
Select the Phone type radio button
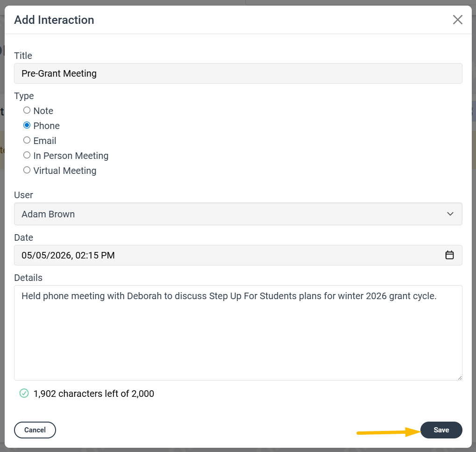pyautogui.click(x=27, y=125)
